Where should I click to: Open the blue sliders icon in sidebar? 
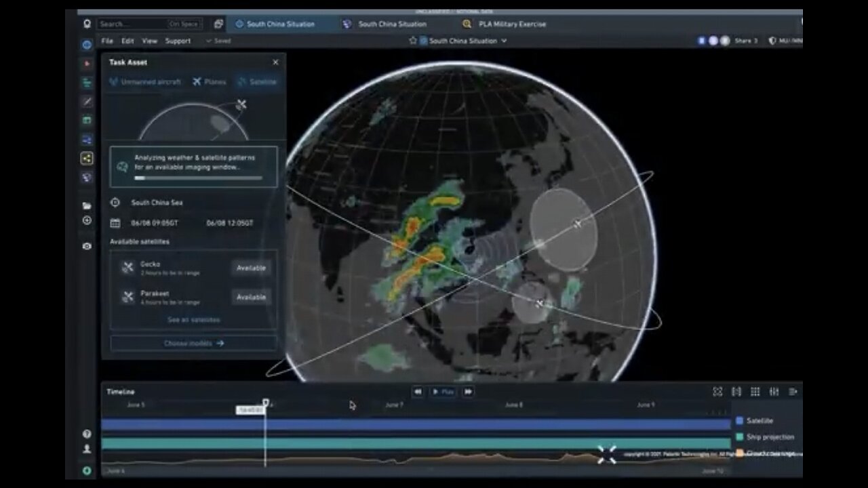(87, 139)
